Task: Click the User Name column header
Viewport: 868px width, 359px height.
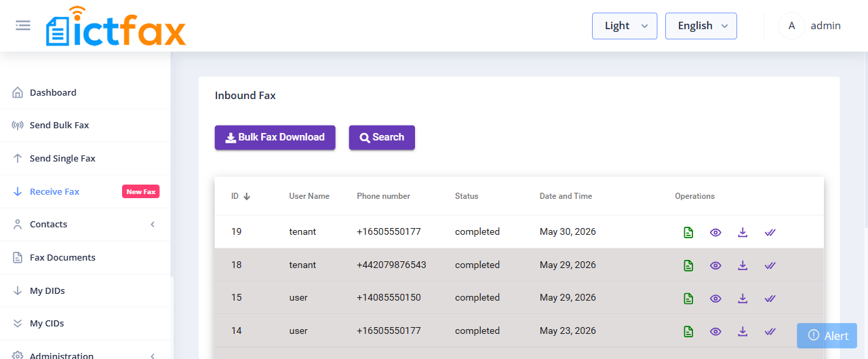Action: [309, 196]
